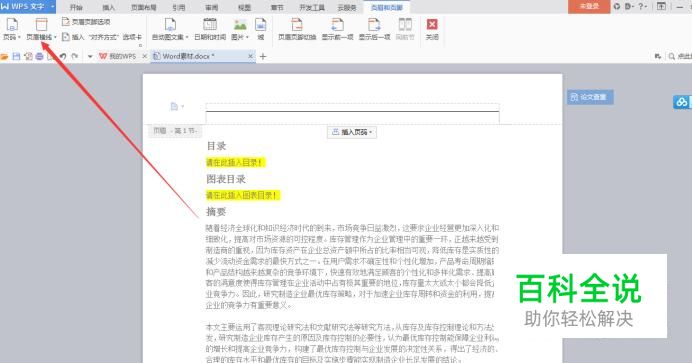
Task: Click the 图表目录 heading text
Action: coord(226,179)
